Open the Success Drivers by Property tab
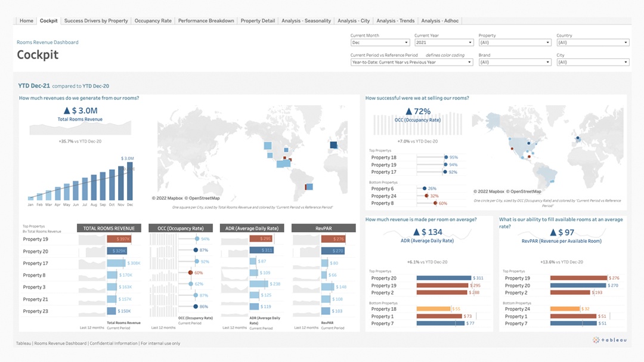Image resolution: width=644 pixels, height=362 pixels. (x=96, y=21)
